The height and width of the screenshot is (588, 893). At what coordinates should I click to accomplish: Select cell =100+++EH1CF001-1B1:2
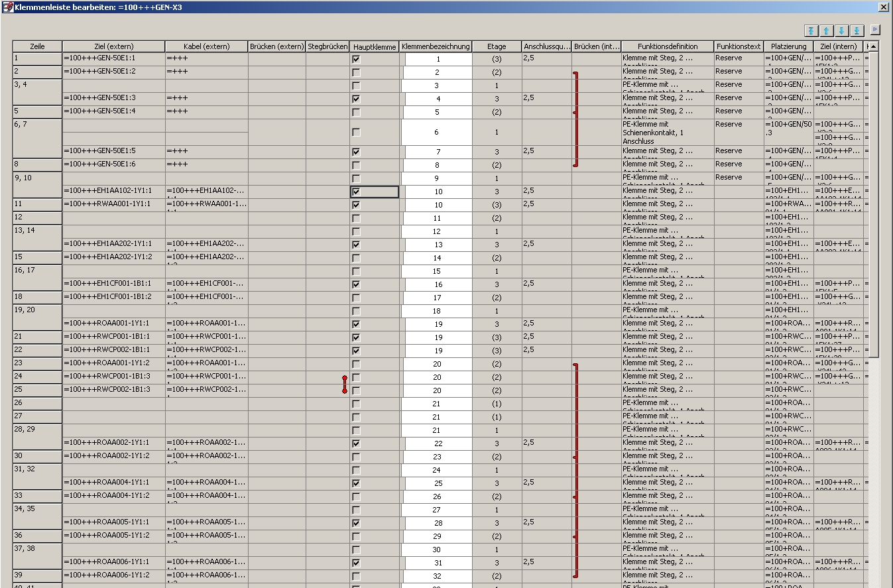(113, 298)
